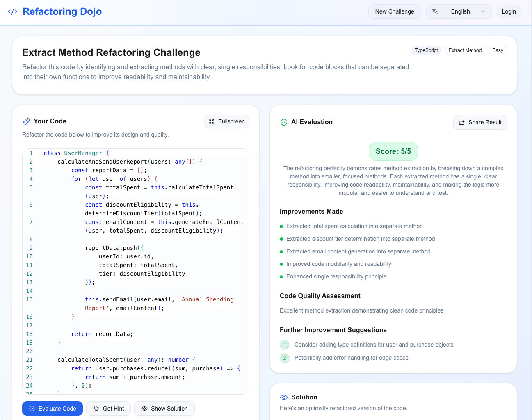
Task: Click the share arrow icon on Share Result
Action: [x=461, y=122]
